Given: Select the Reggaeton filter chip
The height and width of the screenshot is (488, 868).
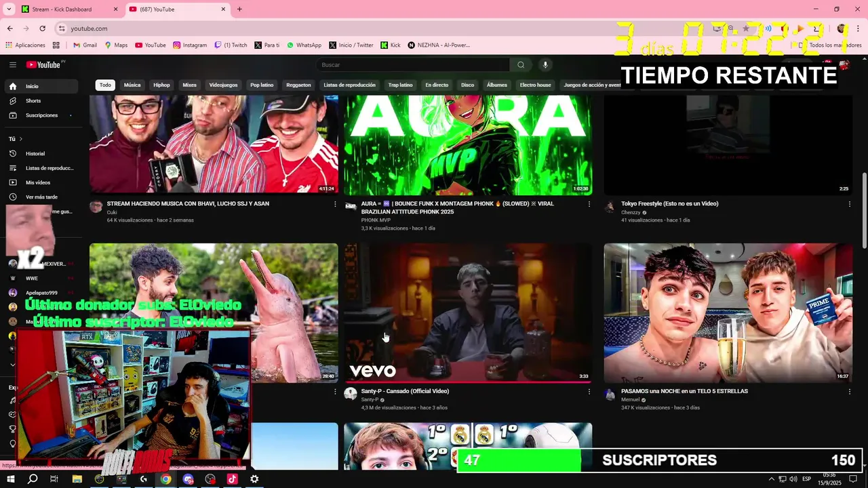Looking at the screenshot, I should (298, 85).
